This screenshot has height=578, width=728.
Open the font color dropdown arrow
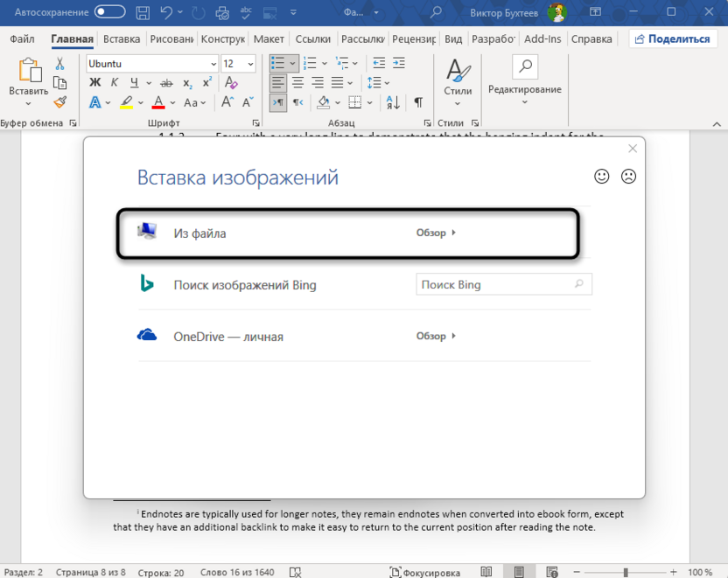172,102
